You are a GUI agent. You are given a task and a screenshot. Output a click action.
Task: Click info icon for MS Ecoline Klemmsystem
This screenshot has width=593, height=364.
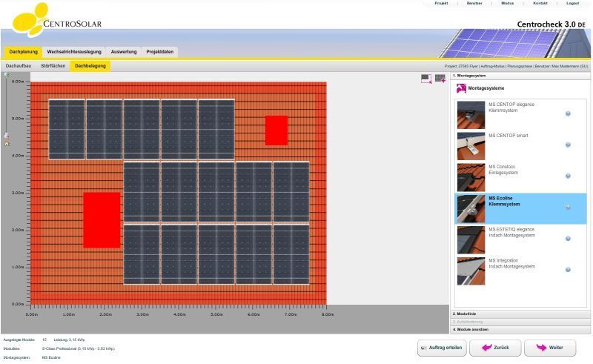coord(568,207)
